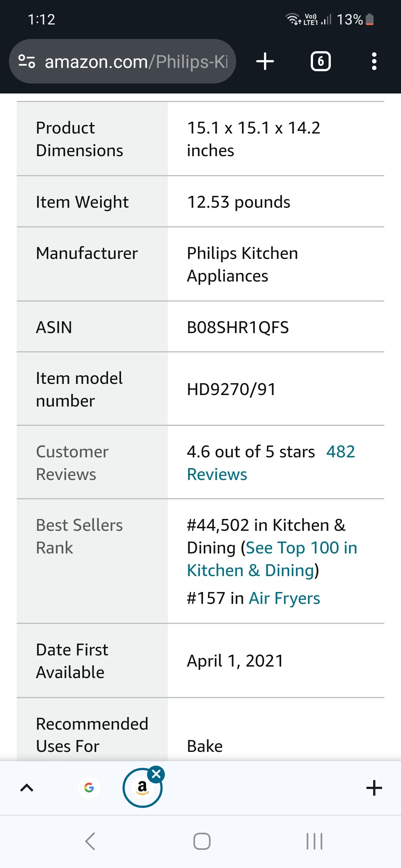Viewport: 401px width, 868px height.
Task: Tap the model number HD9270/91
Action: 231,389
